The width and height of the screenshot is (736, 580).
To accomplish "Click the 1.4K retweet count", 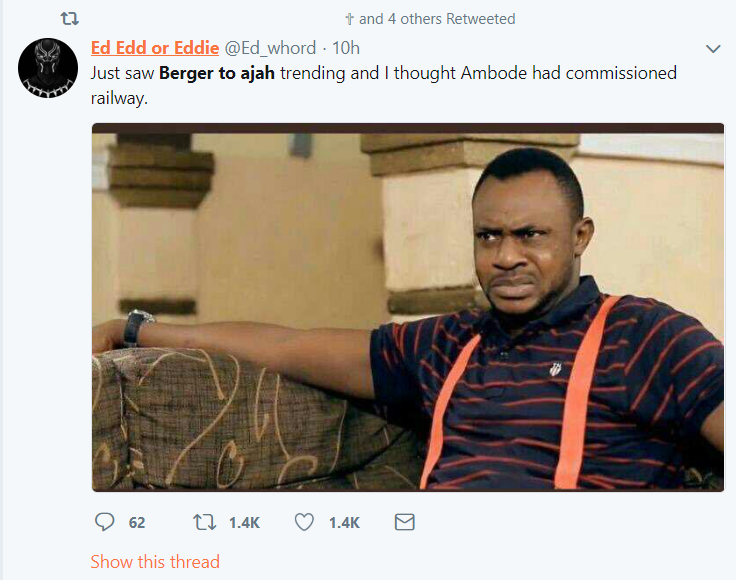I will [244, 523].
